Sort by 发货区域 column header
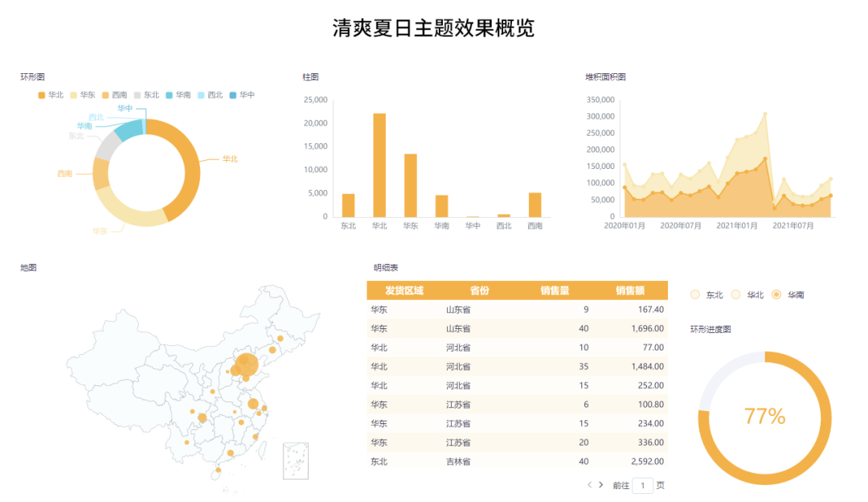Viewport: 868px width, 502px height. (404, 290)
